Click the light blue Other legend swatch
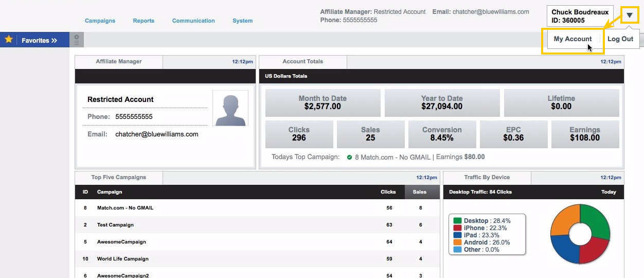Viewport: 644px width, 278px height. pos(457,250)
